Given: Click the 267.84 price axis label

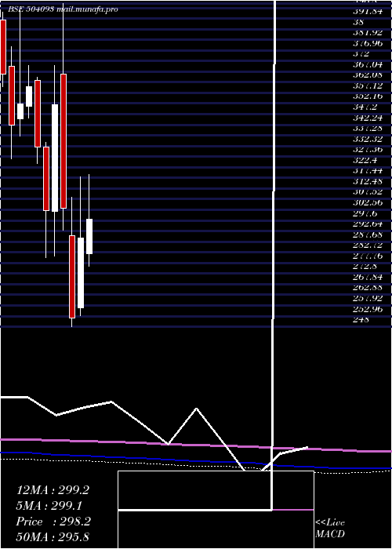Looking at the screenshot, I should click(x=368, y=277).
